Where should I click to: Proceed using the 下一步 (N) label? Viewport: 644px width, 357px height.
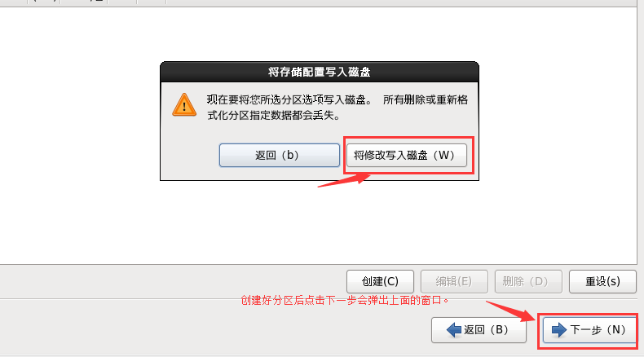(598, 330)
